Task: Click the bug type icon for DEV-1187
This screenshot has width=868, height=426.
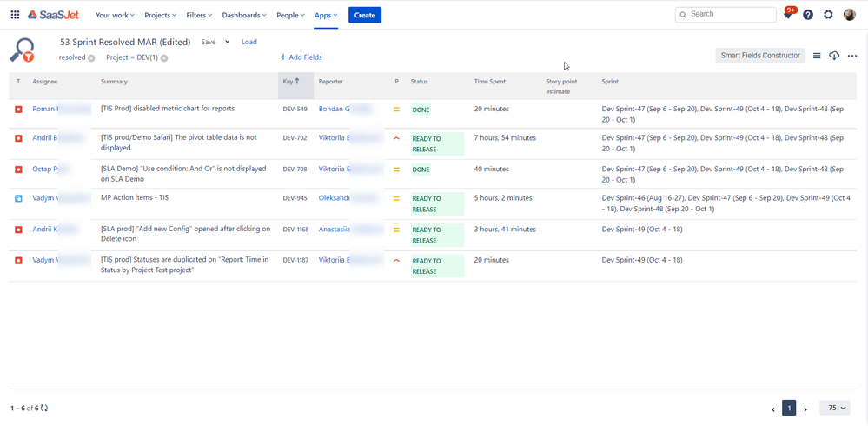Action: click(18, 260)
